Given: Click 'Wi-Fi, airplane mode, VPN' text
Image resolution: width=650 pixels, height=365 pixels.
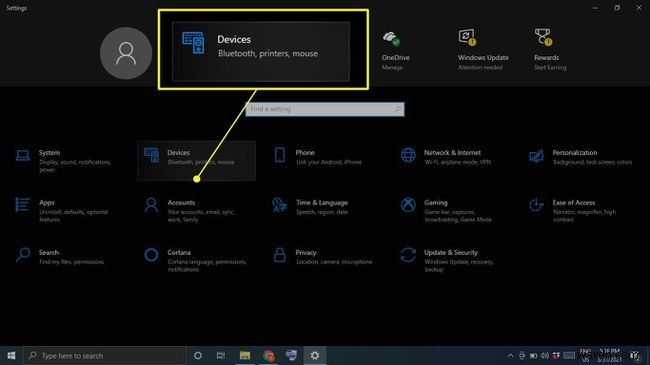Looking at the screenshot, I should point(458,162).
